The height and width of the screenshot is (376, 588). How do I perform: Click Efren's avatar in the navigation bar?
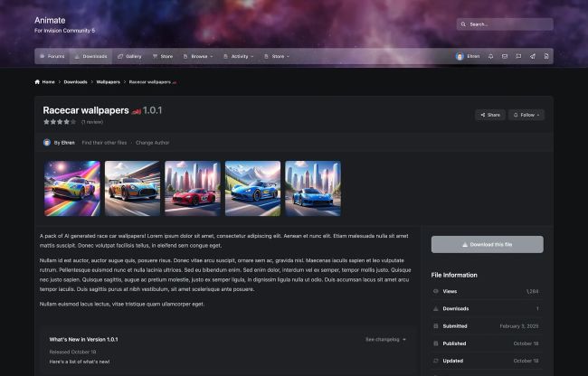pos(460,56)
